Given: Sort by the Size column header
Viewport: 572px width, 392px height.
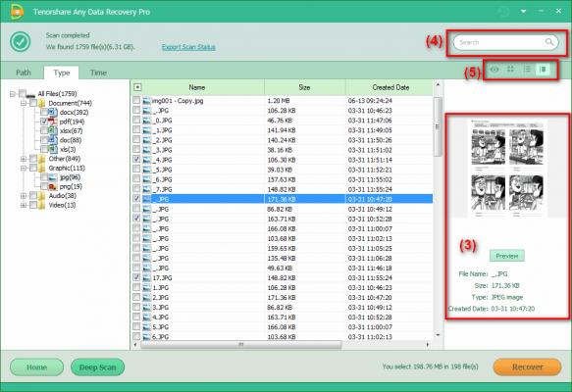Looking at the screenshot, I should pyautogui.click(x=304, y=87).
